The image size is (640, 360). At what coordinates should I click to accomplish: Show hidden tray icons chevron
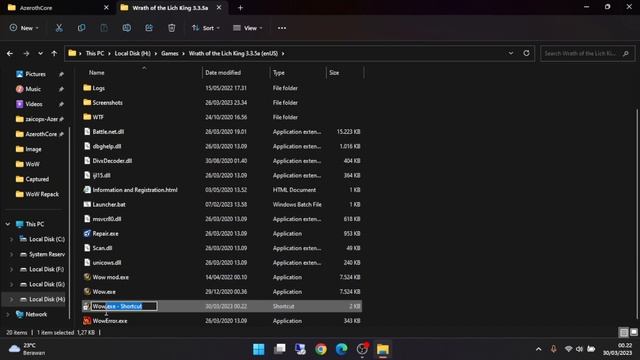click(538, 349)
